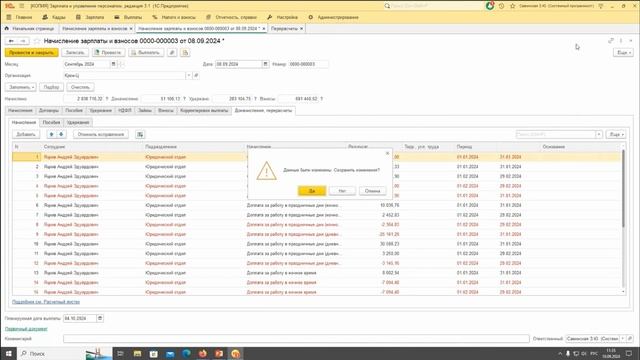The height and width of the screenshot is (360, 640).
Task: Open the 1C main hamburger menu
Action: click(22, 6)
